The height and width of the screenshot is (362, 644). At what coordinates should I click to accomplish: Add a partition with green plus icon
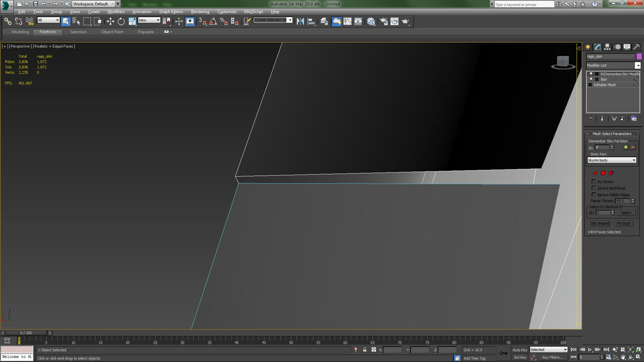click(626, 147)
